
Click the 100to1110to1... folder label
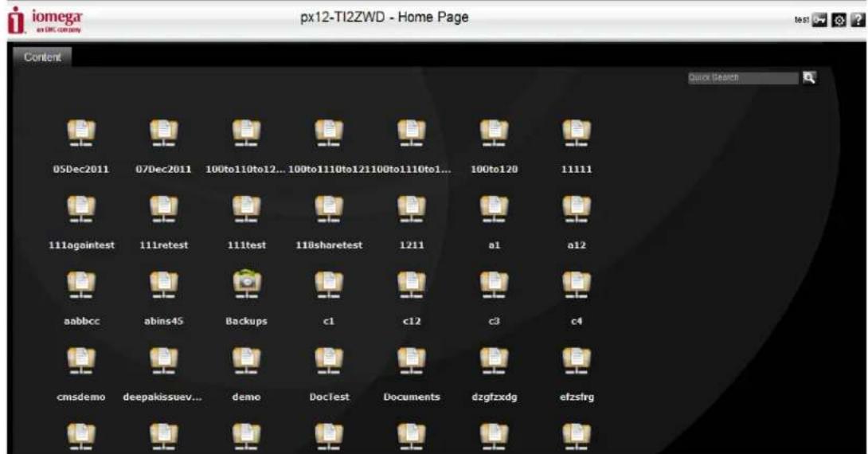411,170
